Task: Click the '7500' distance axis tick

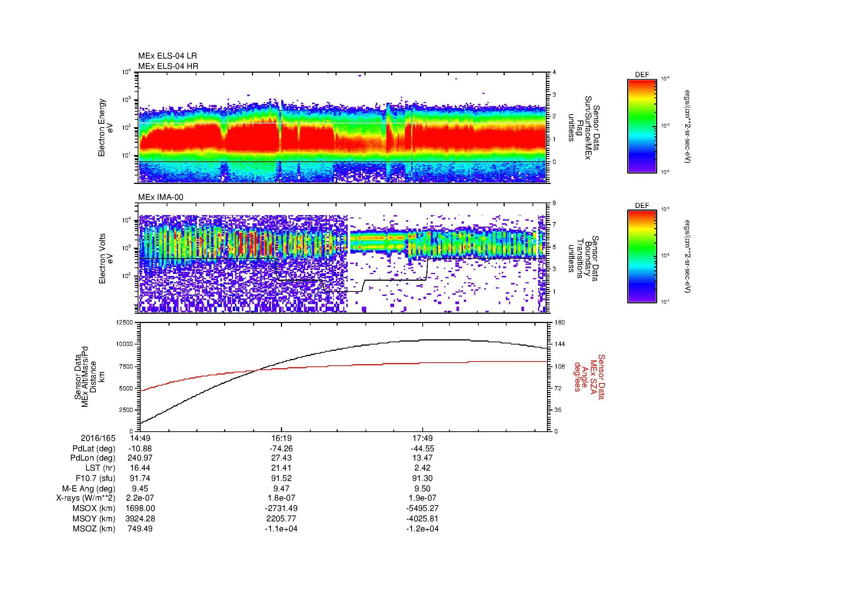Action: tap(127, 366)
